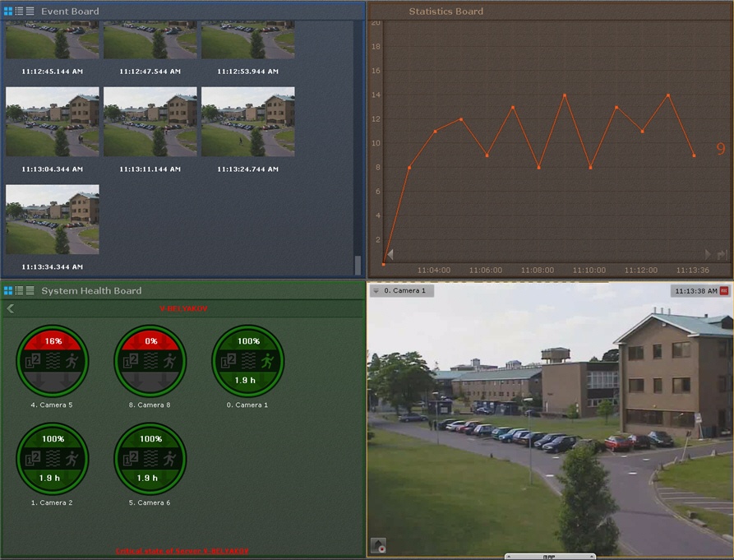Switch Event Board to detailed list view
Viewport: 734px width, 560px height.
(x=19, y=12)
